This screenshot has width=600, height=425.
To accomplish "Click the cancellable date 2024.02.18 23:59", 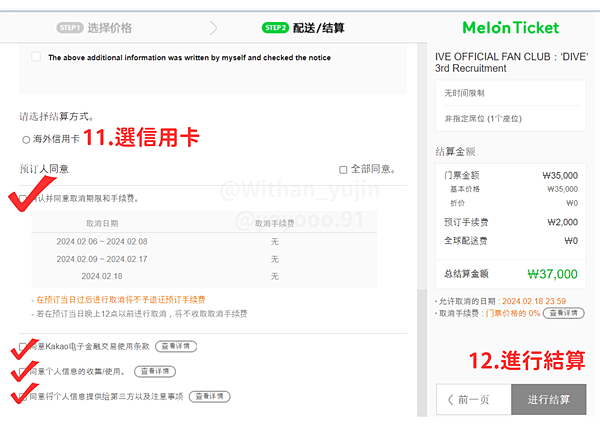I will tap(534, 301).
